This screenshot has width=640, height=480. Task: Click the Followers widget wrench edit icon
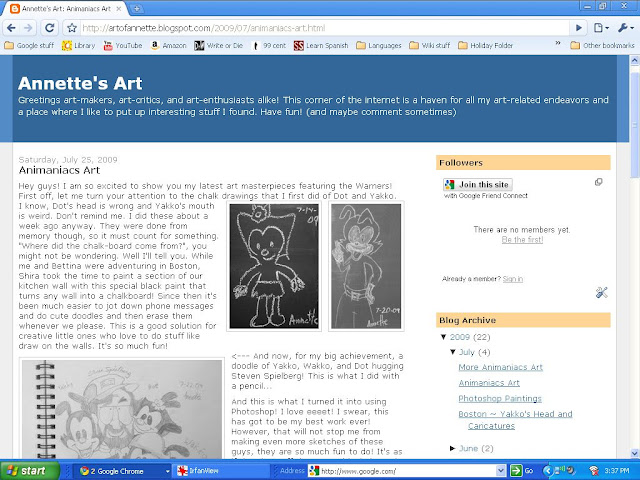(x=601, y=292)
